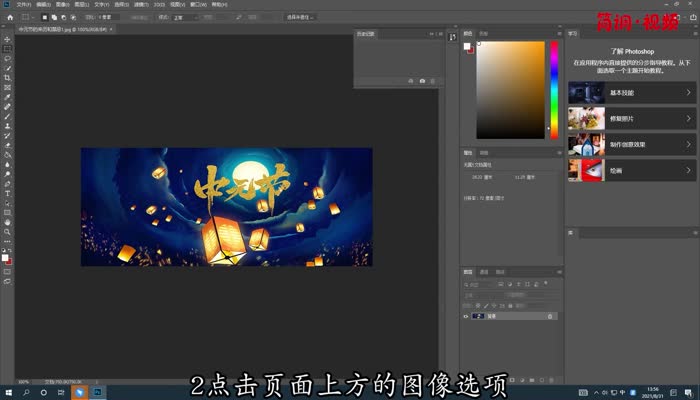This screenshot has height=400, width=700.
Task: Select the Brush tool
Action: pyautogui.click(x=7, y=116)
